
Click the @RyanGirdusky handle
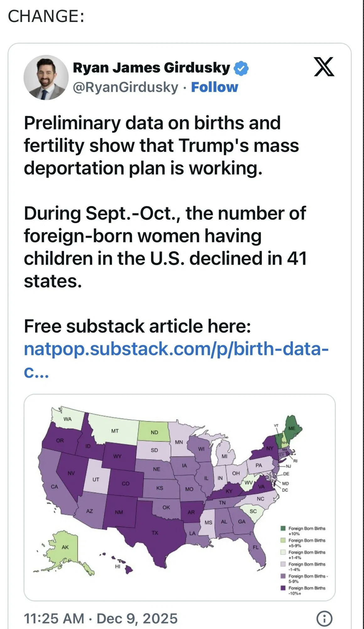[x=126, y=87]
